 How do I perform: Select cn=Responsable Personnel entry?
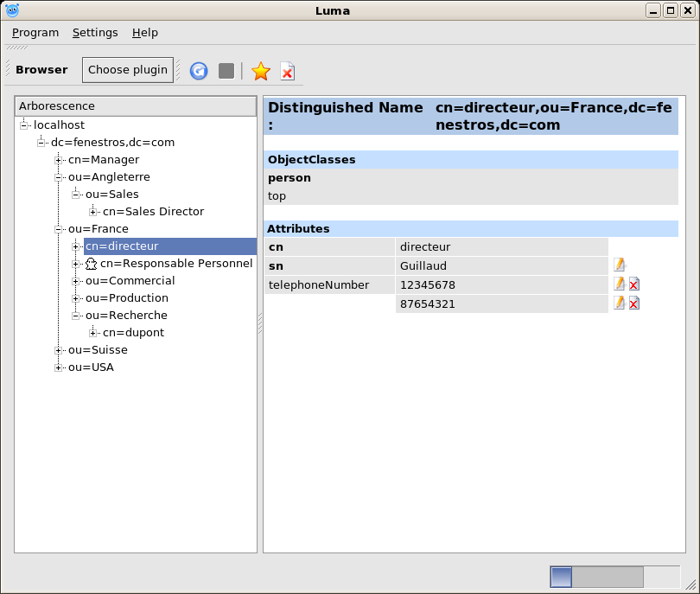click(175, 264)
